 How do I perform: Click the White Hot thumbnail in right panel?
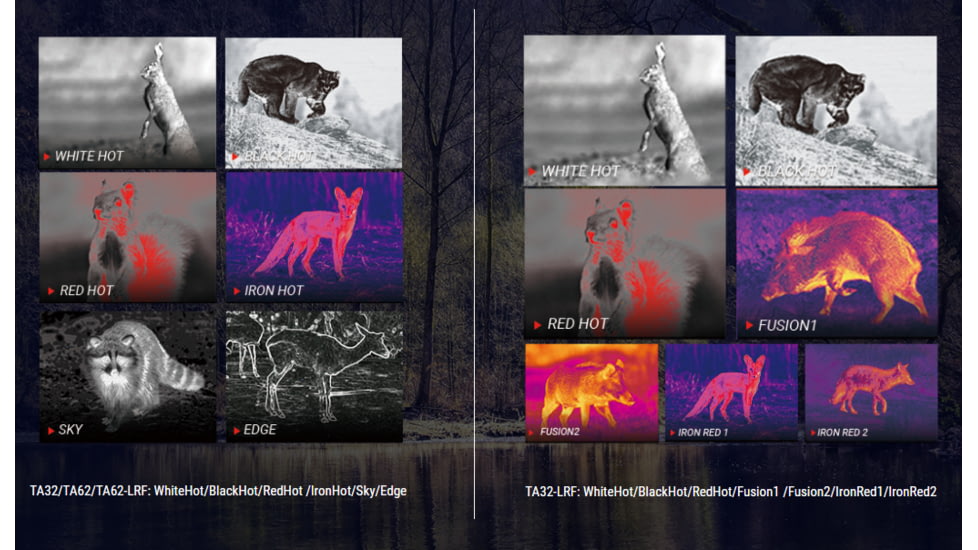coord(624,110)
